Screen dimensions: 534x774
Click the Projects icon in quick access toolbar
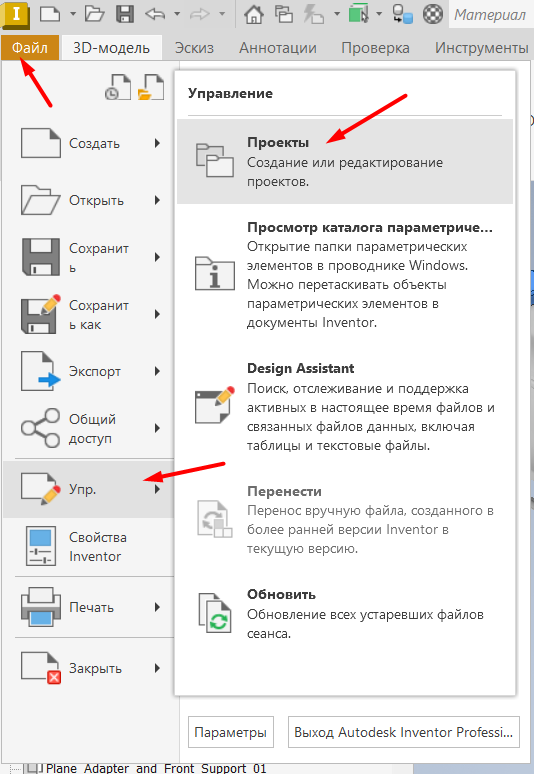point(284,14)
